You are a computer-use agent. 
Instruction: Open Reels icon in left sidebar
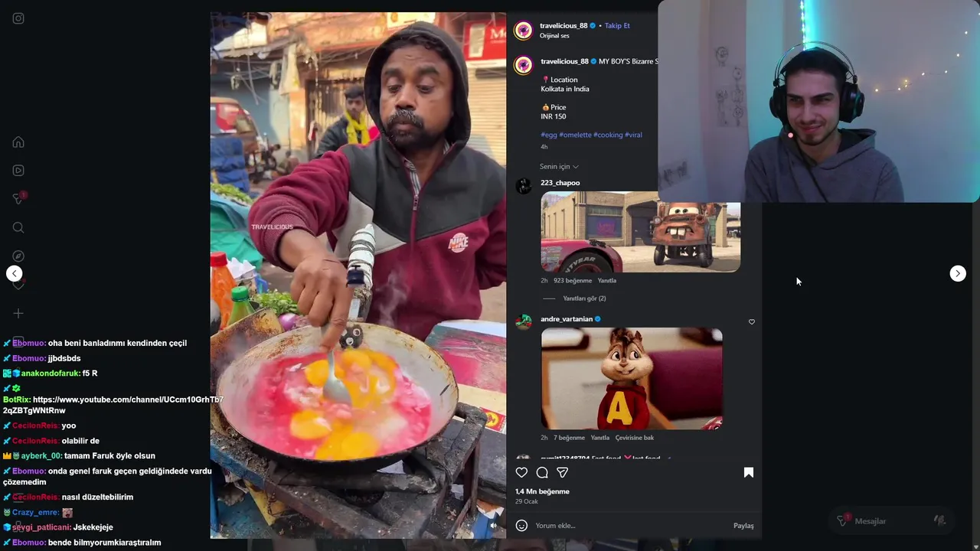[18, 171]
